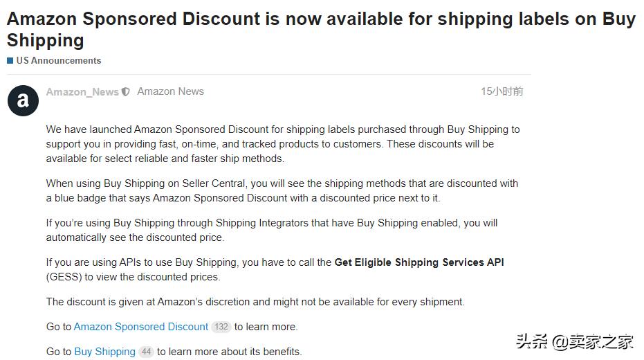Click the 15小时前 post timestamp
The height and width of the screenshot is (360, 644).
point(502,91)
